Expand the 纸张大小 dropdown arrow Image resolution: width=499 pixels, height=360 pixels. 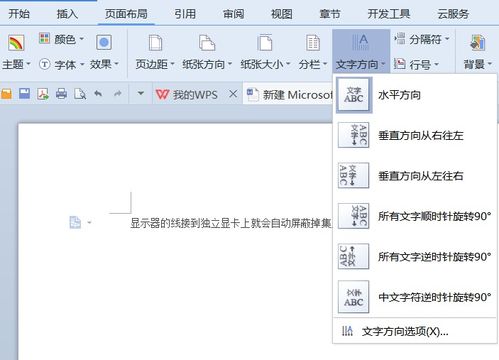tap(288, 64)
